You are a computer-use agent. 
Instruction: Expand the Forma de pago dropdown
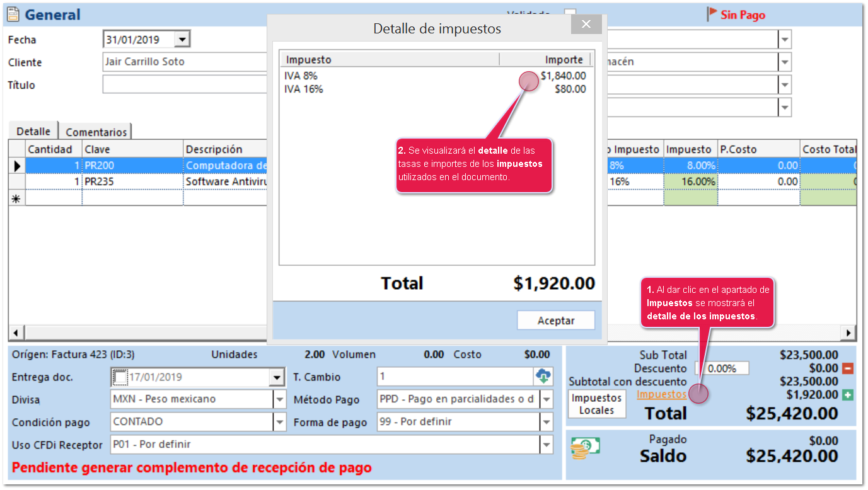coord(546,422)
